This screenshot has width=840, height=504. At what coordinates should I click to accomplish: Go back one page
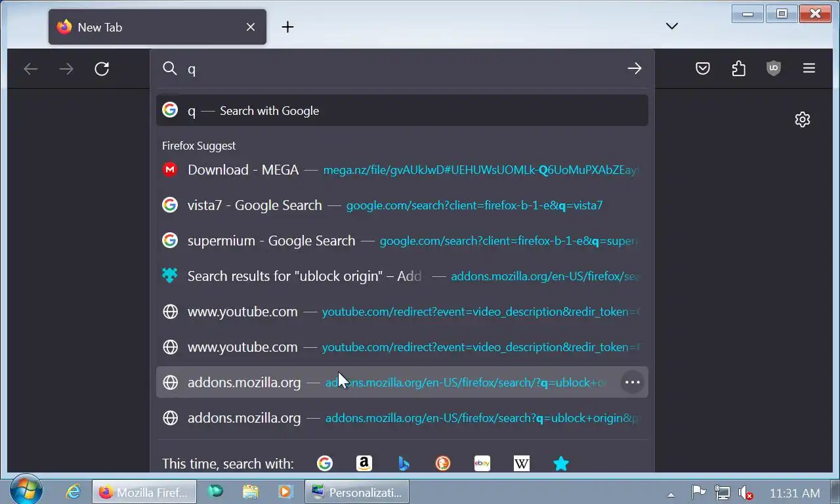[x=31, y=69]
